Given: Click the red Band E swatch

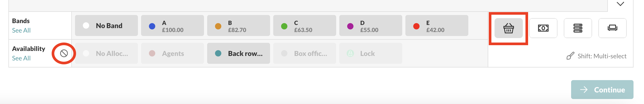Looking at the screenshot, I should 416,26.
